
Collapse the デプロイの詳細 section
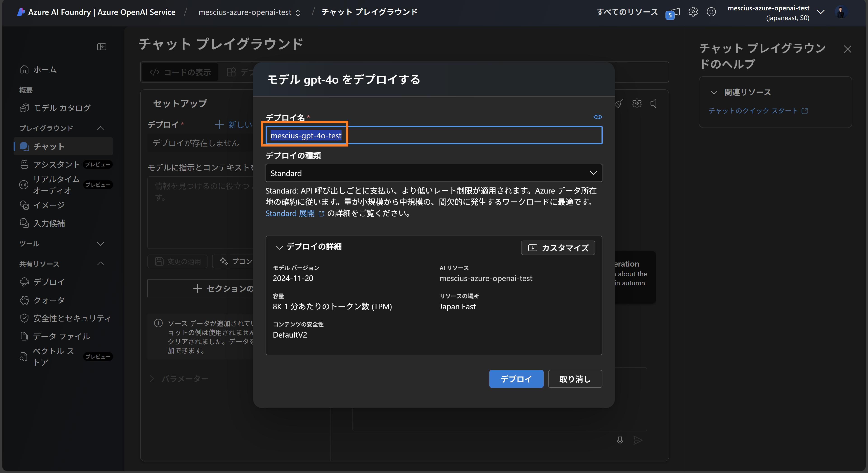pos(279,247)
